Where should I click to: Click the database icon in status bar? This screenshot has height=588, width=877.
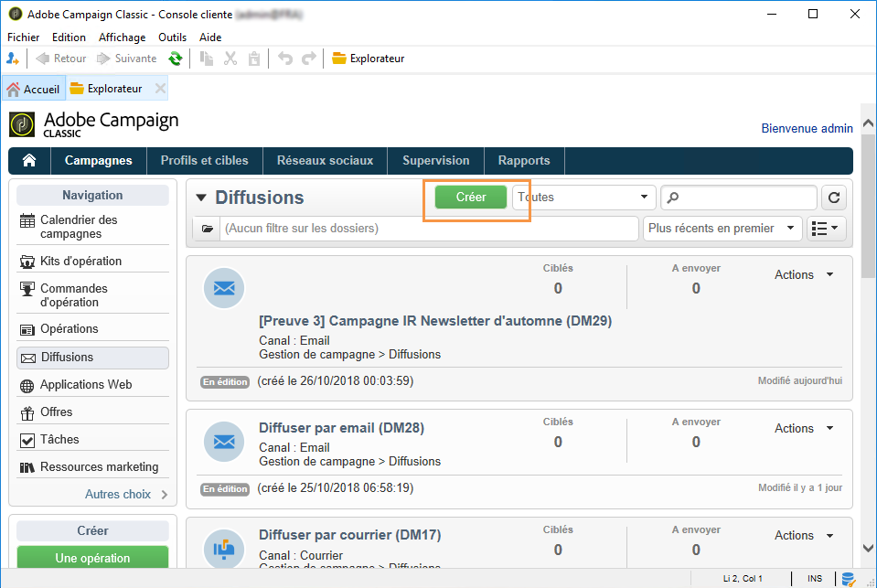click(849, 579)
